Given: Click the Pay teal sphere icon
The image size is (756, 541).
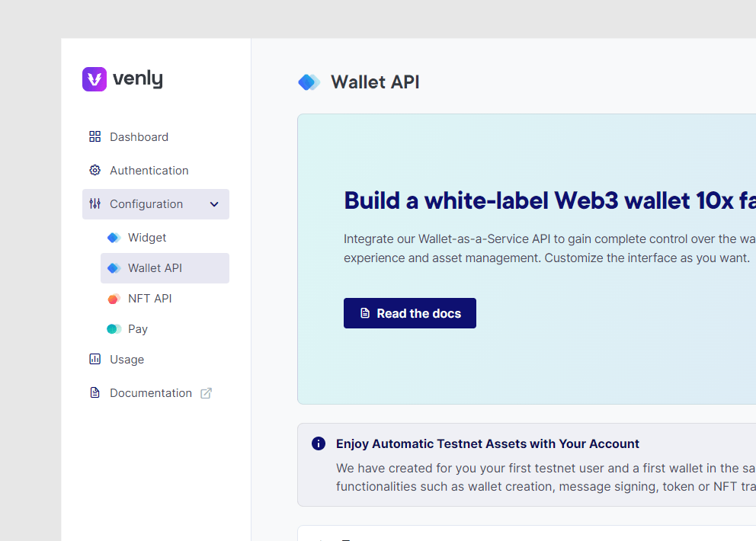Looking at the screenshot, I should 113,328.
